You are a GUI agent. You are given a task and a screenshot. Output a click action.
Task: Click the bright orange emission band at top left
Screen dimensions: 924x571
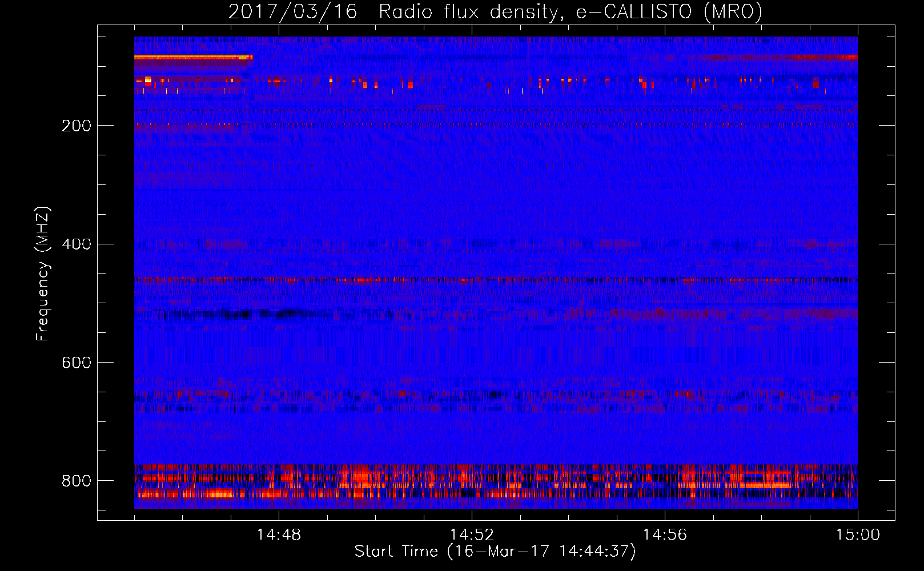[x=193, y=57]
